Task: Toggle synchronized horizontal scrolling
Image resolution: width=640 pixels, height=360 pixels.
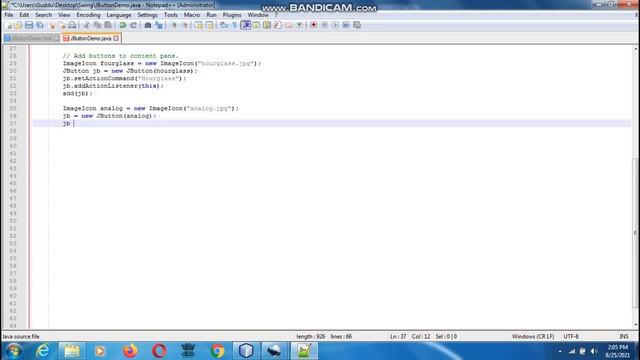Action: [x=209, y=25]
